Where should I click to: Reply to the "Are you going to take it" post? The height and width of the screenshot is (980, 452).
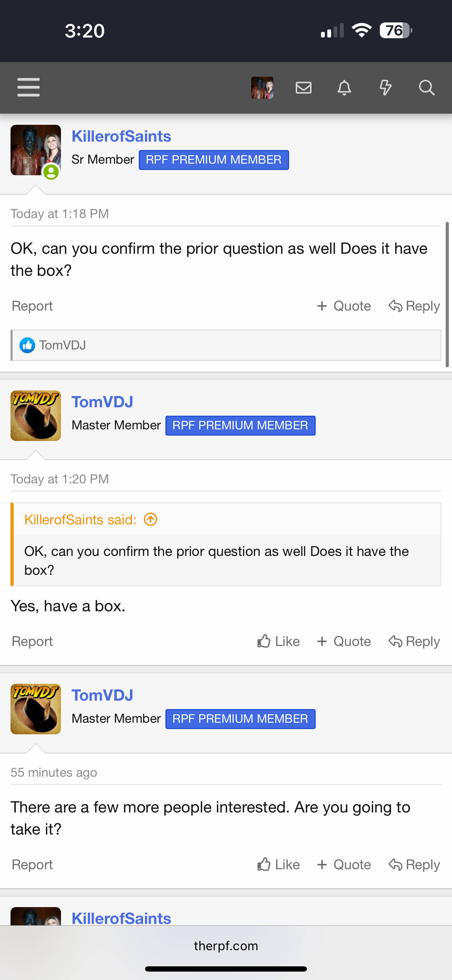tap(414, 865)
